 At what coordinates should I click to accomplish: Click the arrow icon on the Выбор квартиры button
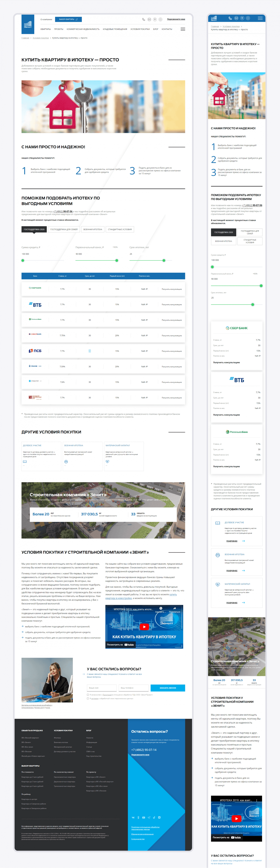pos(77,19)
